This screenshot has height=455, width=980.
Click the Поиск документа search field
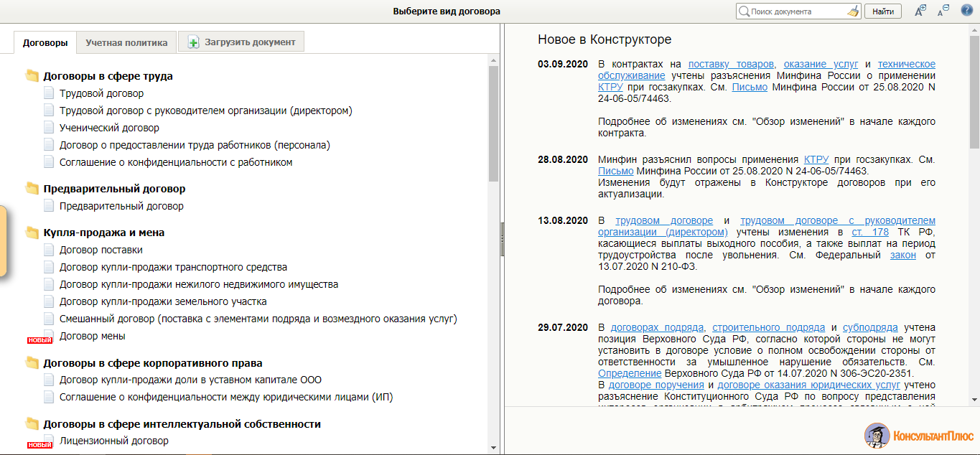point(795,11)
